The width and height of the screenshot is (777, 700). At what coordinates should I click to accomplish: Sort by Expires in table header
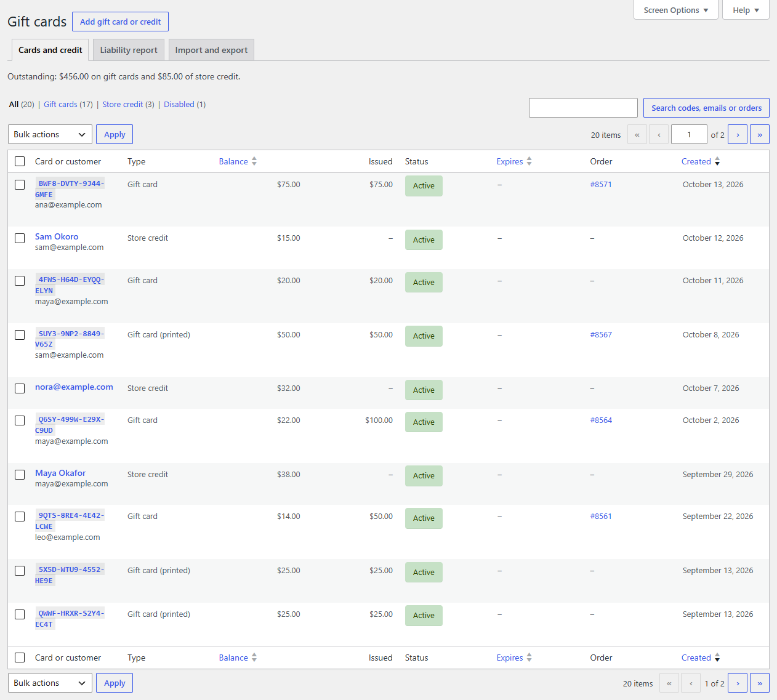pos(514,161)
